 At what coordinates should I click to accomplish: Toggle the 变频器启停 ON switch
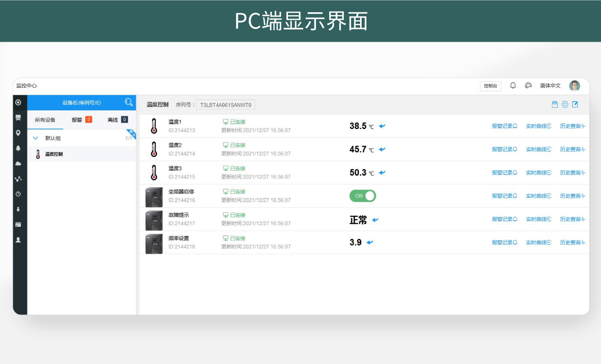click(x=363, y=196)
